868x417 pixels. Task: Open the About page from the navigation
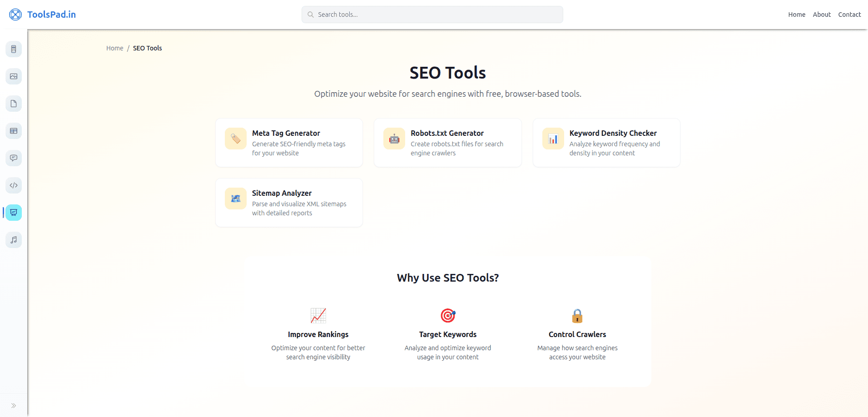(822, 14)
